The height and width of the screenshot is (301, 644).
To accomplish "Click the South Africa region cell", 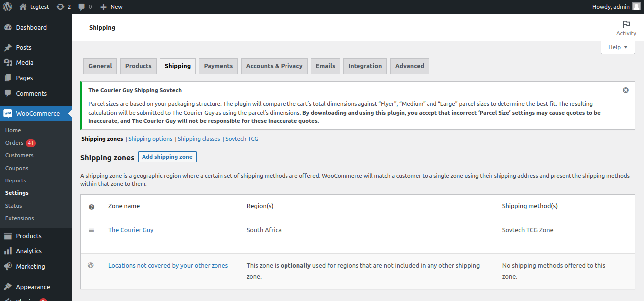I will (x=264, y=230).
